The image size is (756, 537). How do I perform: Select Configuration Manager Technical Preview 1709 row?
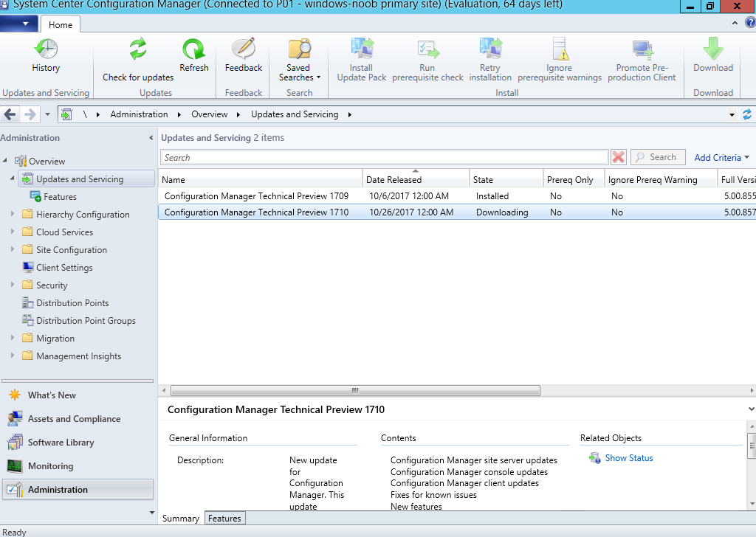[457, 196]
